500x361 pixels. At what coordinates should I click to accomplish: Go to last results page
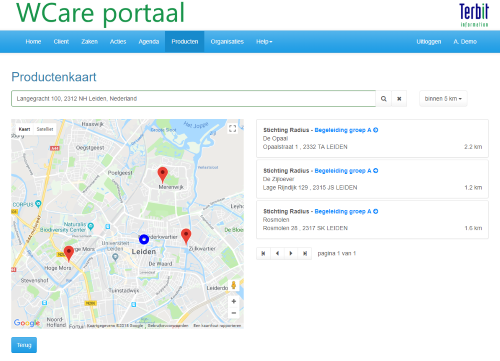(x=305, y=253)
